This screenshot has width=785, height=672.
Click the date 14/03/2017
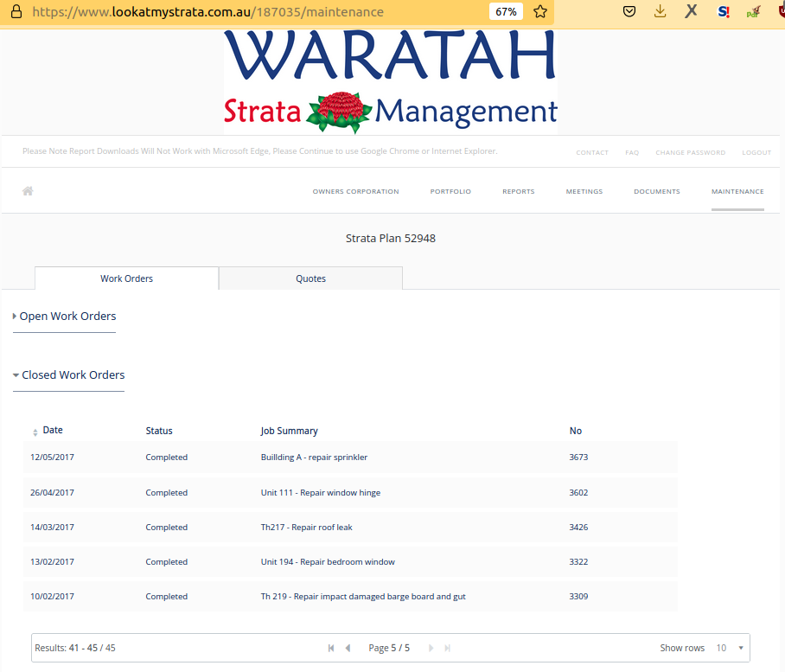52,527
